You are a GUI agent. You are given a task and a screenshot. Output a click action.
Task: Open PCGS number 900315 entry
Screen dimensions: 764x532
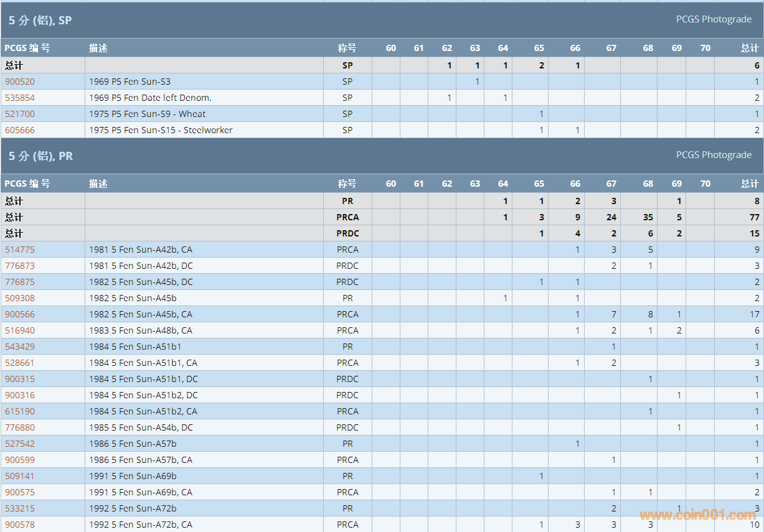20,379
